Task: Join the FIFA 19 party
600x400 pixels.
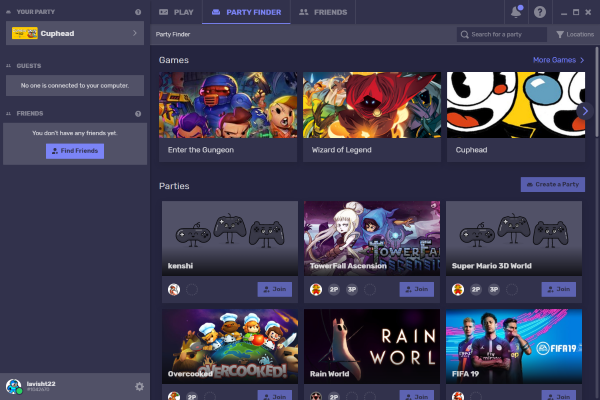Action: (559, 395)
